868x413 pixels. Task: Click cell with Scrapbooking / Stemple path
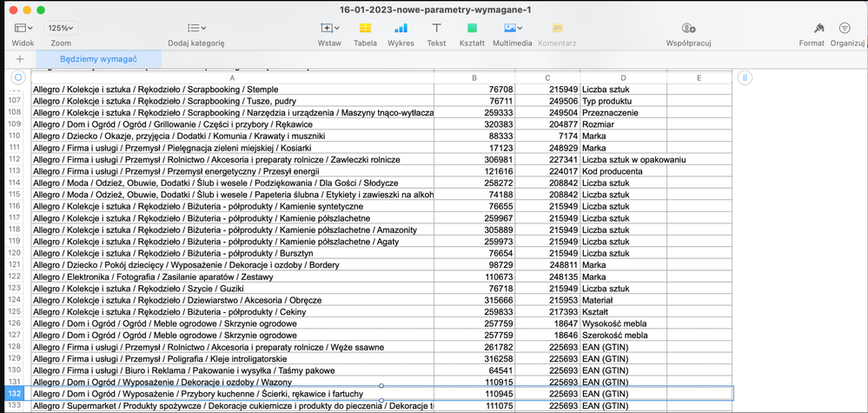tap(232, 90)
